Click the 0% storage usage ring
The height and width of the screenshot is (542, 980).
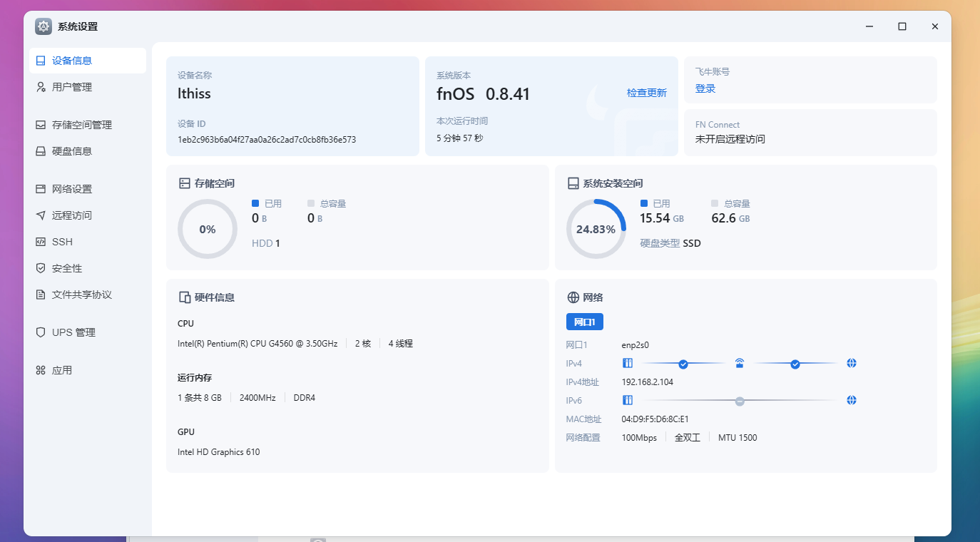(x=208, y=229)
